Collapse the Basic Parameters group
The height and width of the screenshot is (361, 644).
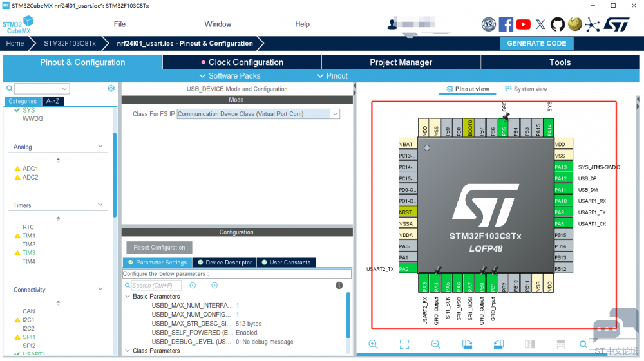point(128,296)
